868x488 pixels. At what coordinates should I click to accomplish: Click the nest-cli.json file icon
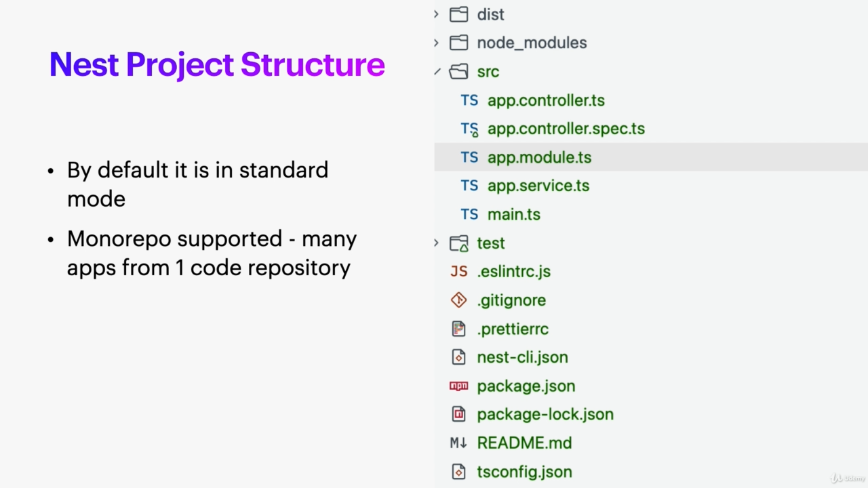(x=458, y=357)
